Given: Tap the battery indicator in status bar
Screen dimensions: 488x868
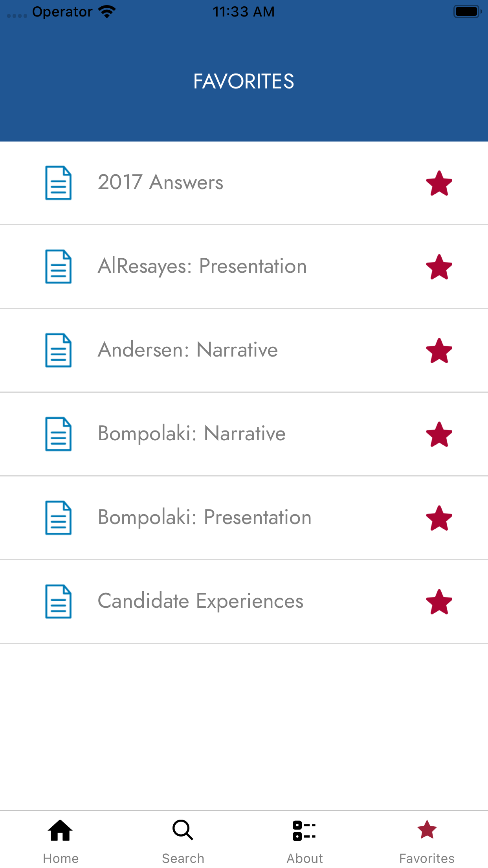Looking at the screenshot, I should [467, 11].
